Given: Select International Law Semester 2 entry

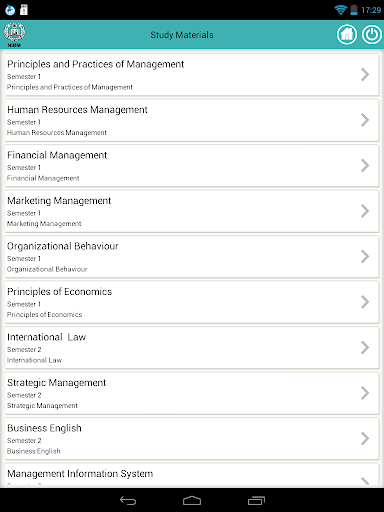Looking at the screenshot, I should tap(192, 348).
